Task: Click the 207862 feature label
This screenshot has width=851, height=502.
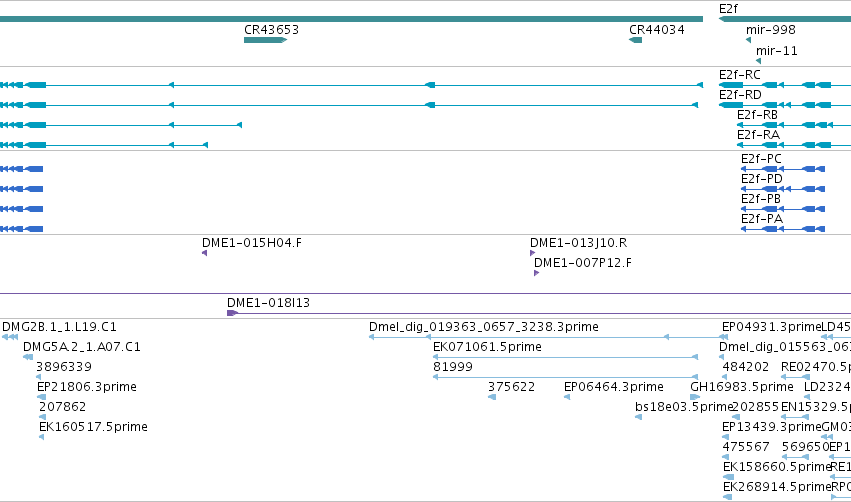Action: pos(62,407)
